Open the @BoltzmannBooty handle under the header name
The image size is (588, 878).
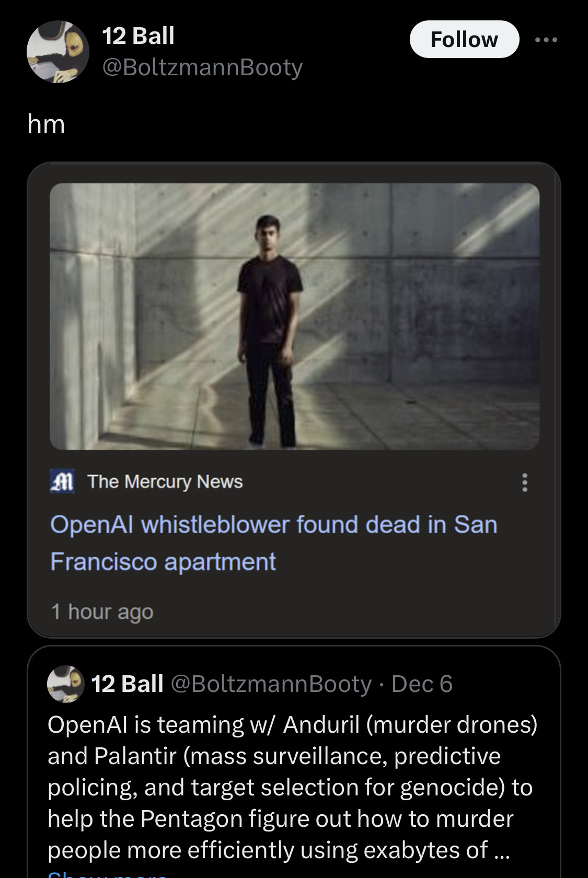(202, 67)
